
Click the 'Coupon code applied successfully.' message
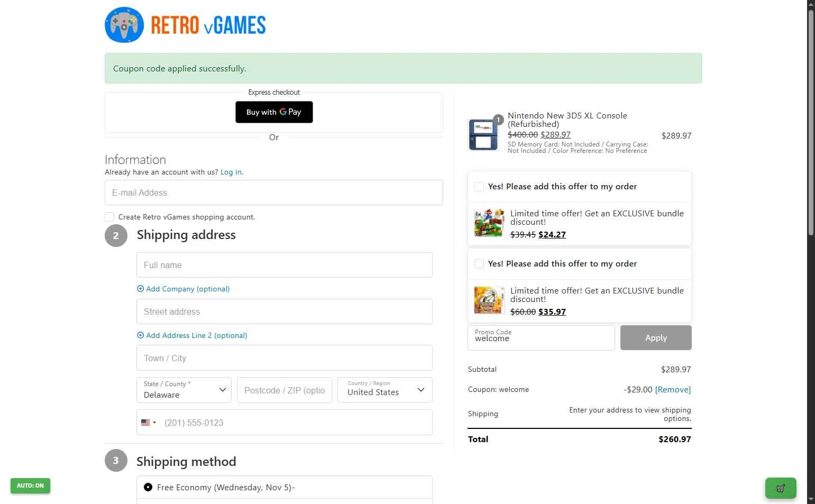click(180, 68)
